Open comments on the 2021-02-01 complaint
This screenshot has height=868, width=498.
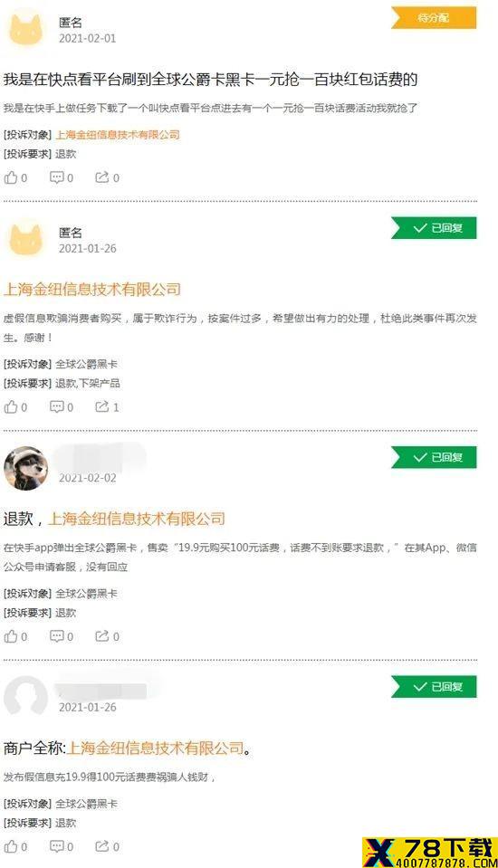click(62, 177)
